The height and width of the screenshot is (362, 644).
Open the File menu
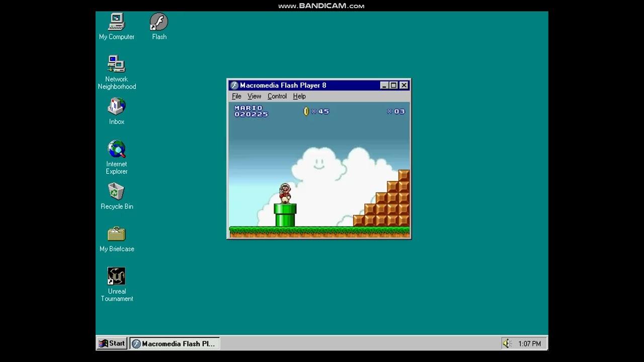(x=236, y=96)
